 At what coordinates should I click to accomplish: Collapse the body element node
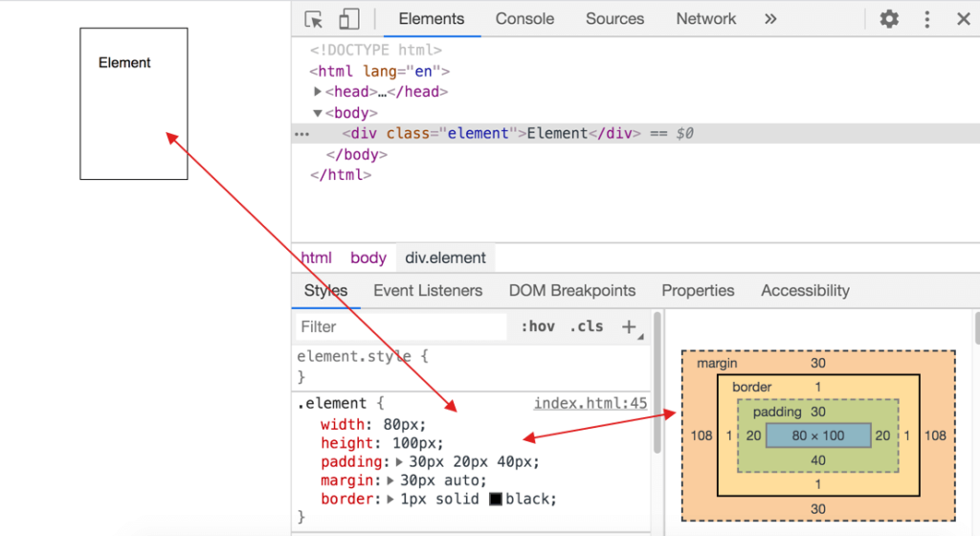[318, 113]
